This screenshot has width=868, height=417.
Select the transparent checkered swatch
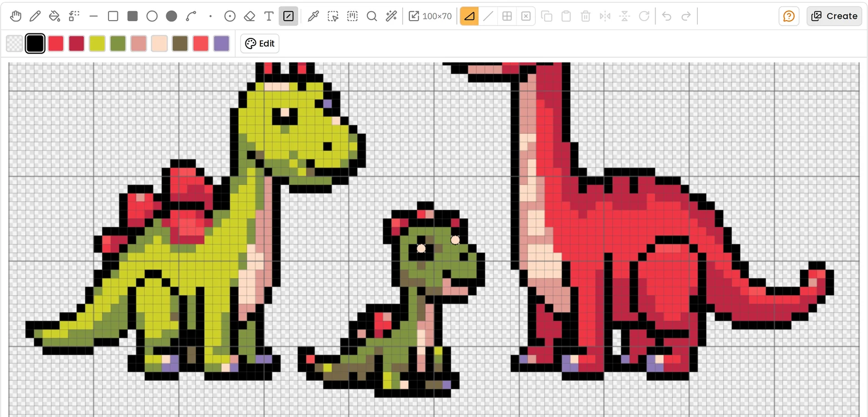(x=14, y=43)
